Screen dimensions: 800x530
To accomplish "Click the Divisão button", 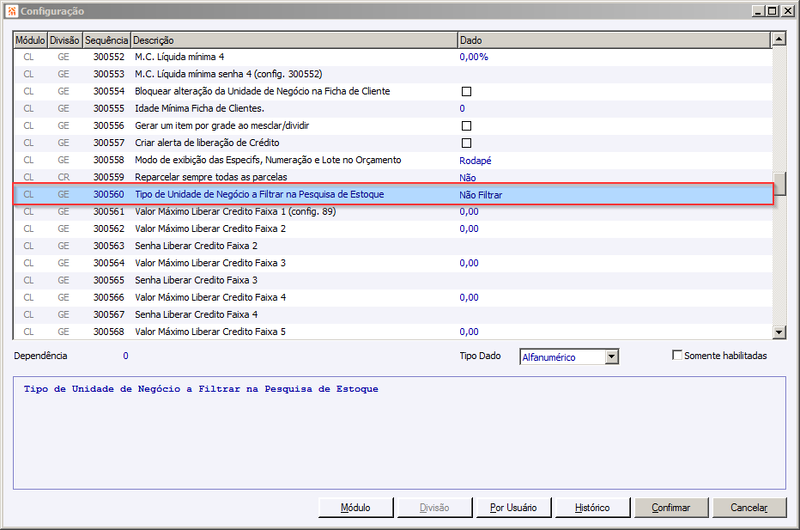I will point(434,508).
